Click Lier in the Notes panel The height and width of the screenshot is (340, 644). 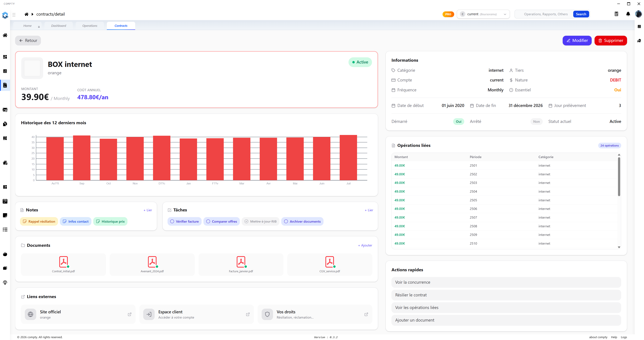(x=148, y=210)
